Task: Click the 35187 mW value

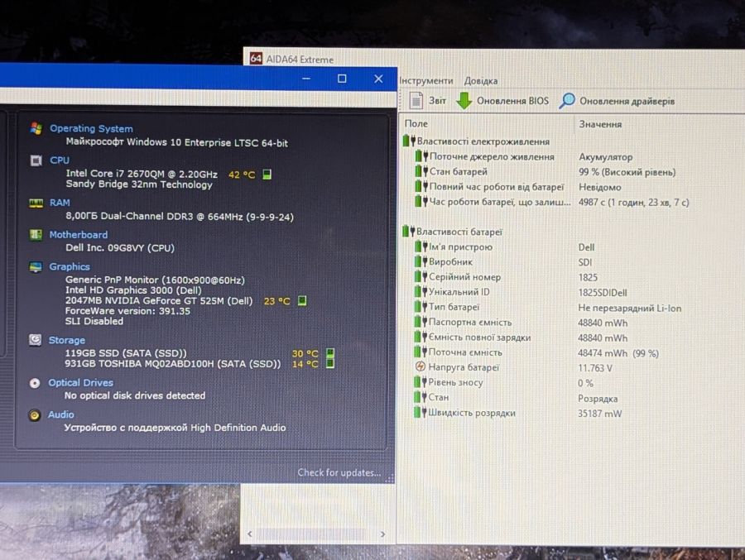Action: (x=599, y=414)
